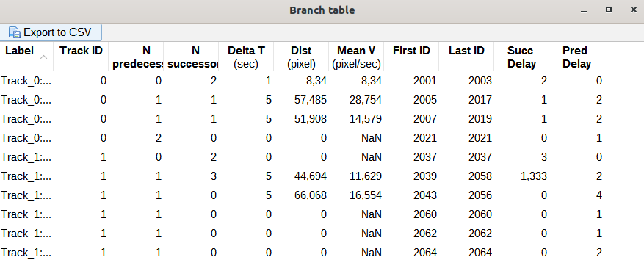Select the cell showing 14,579
The image size is (644, 271).
tap(356, 119)
